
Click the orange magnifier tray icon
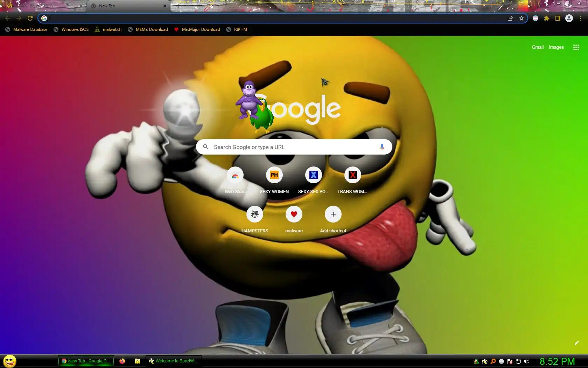coord(493,361)
